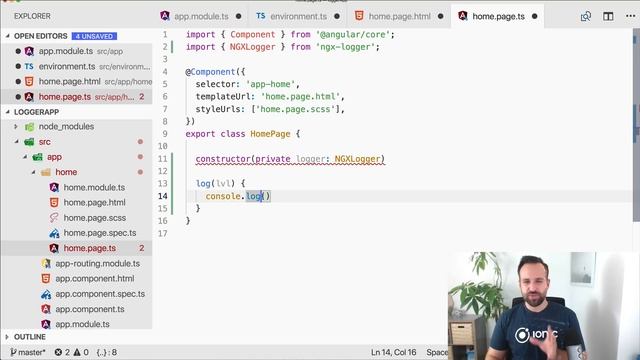
Task: Open changes compare icon in editor toolbar
Action: coord(586,16)
